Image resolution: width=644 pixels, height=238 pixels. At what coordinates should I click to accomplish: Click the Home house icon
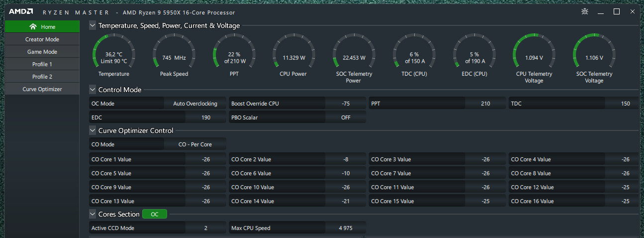click(33, 26)
